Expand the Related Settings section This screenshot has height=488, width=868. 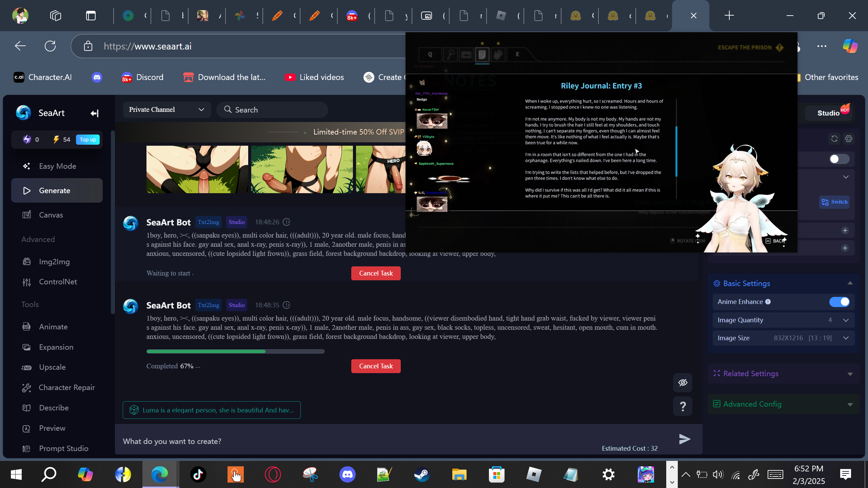(x=784, y=373)
